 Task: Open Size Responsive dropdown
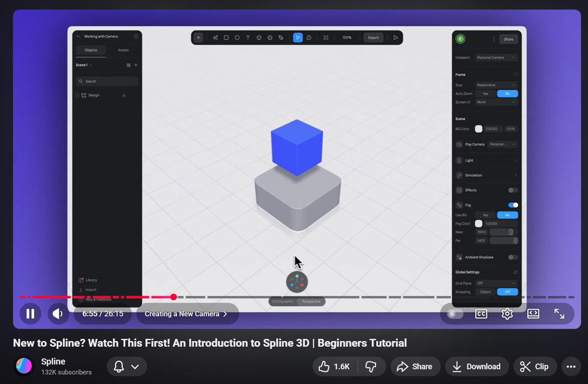pyautogui.click(x=496, y=85)
